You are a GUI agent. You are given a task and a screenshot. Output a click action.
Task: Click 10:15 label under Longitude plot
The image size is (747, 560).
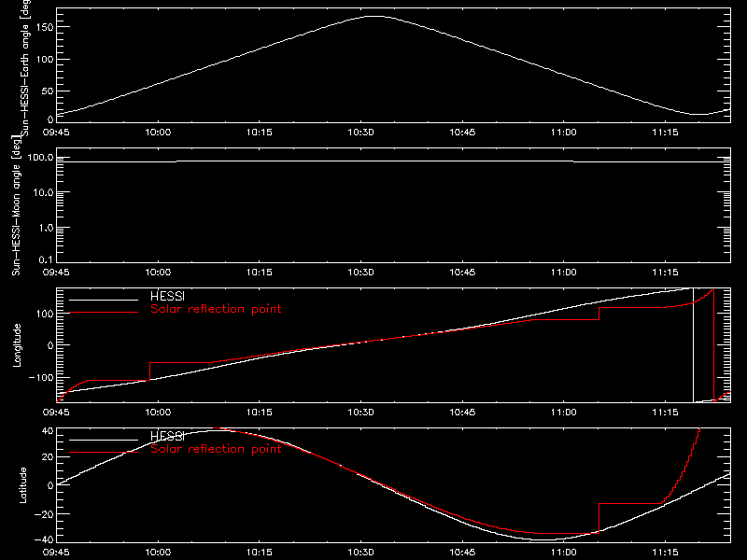(x=260, y=413)
